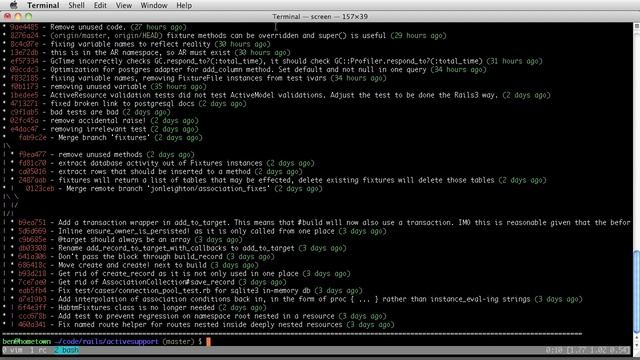Click 'Optimization for postgres adapter' commit line
The height and width of the screenshot is (360, 640).
[x=238, y=70]
